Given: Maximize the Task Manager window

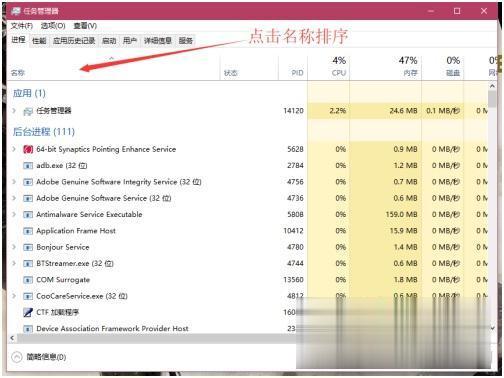Looking at the screenshot, I should click(457, 11).
